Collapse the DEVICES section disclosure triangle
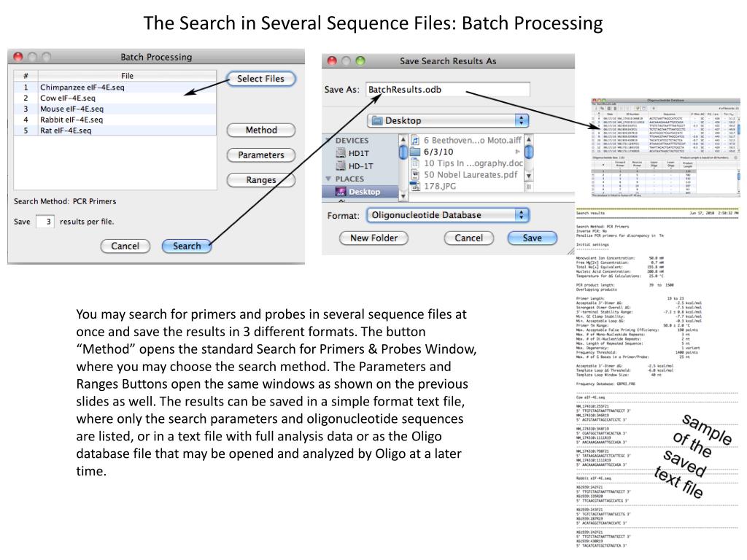Image resolution: width=747 pixels, height=560 pixels. pos(328,140)
